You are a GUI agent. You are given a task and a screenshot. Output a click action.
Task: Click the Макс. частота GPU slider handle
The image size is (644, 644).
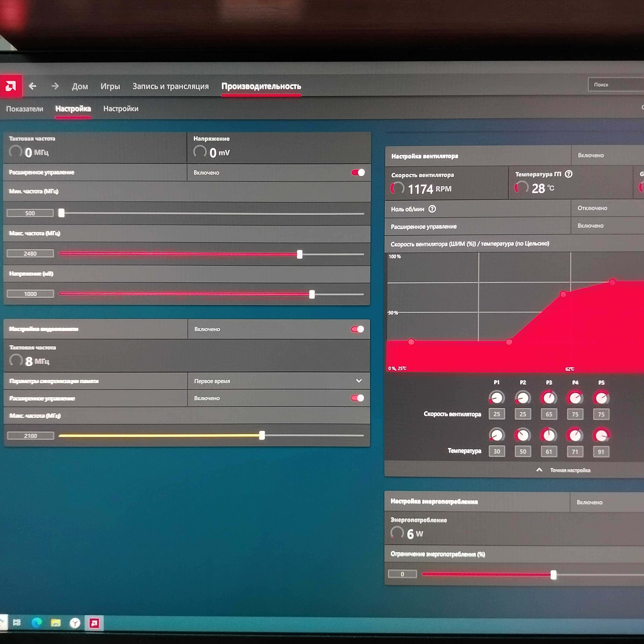click(300, 254)
